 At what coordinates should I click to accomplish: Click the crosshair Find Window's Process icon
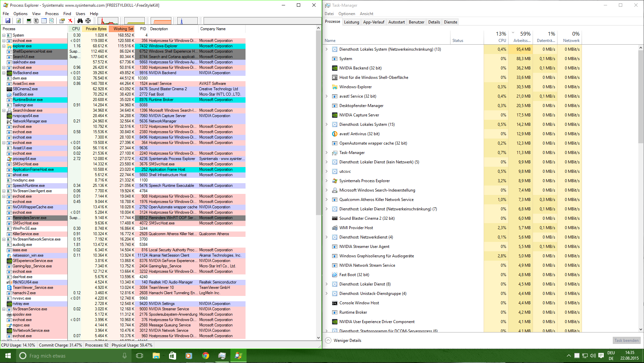[88, 21]
